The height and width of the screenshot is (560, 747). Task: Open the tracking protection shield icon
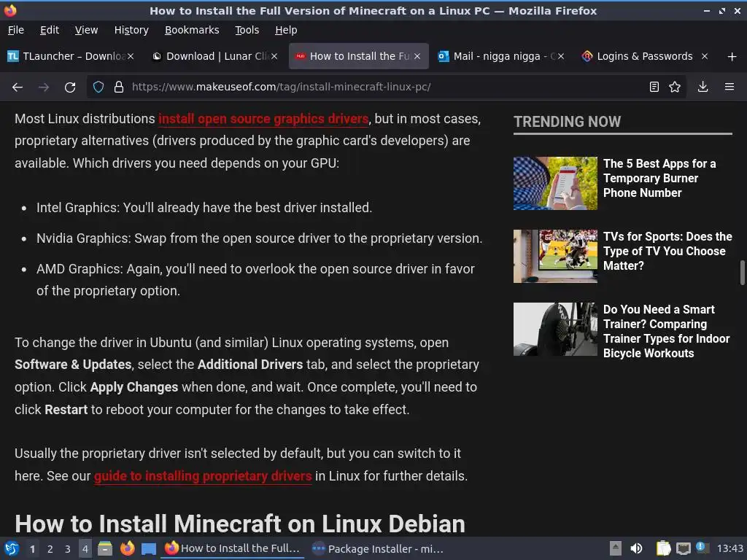[98, 87]
